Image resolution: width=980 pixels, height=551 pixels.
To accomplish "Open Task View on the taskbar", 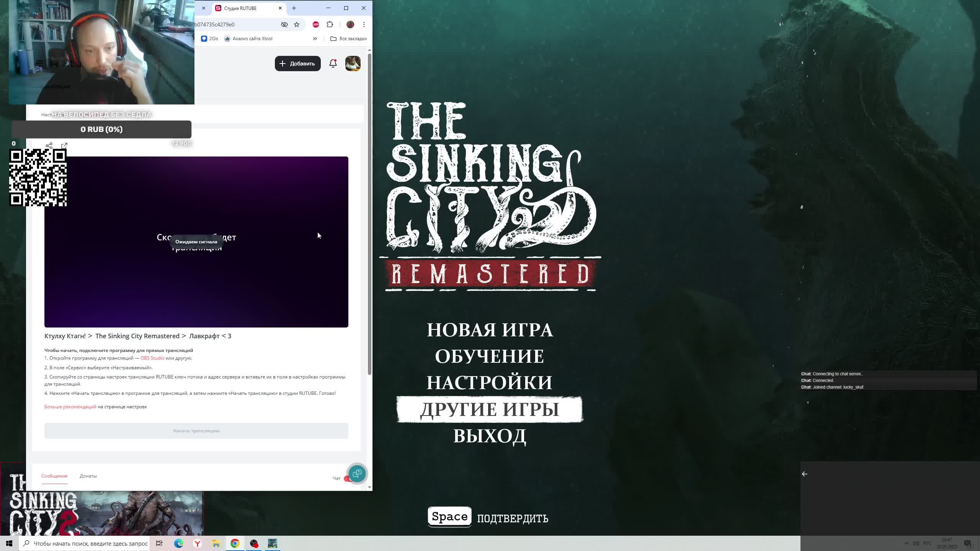I will point(159,543).
